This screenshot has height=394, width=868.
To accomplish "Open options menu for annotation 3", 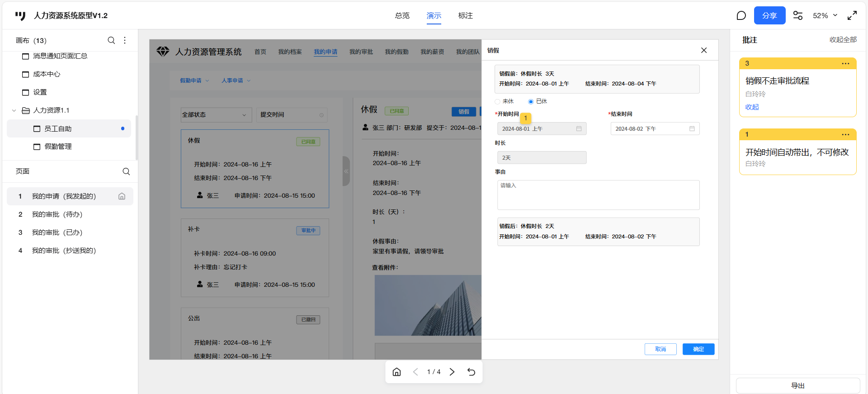I will click(x=845, y=64).
